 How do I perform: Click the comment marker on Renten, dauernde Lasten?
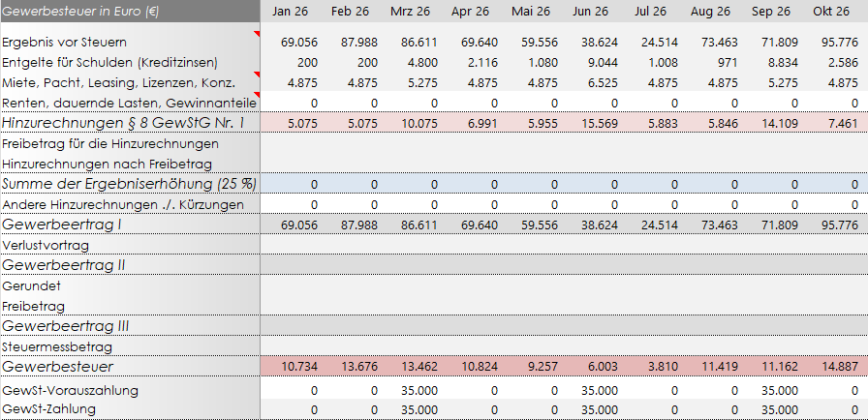pyautogui.click(x=256, y=95)
